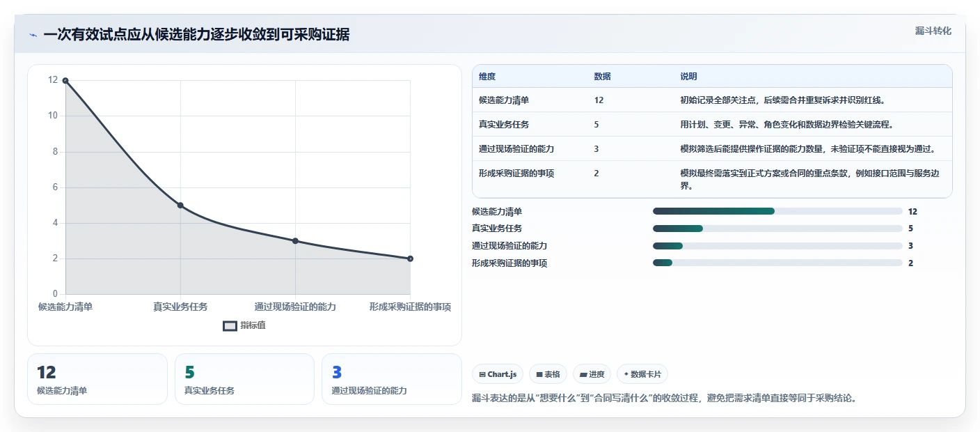This screenshot has height=432, width=980.
Task: Click the chart data point at value 2
Action: (x=410, y=259)
